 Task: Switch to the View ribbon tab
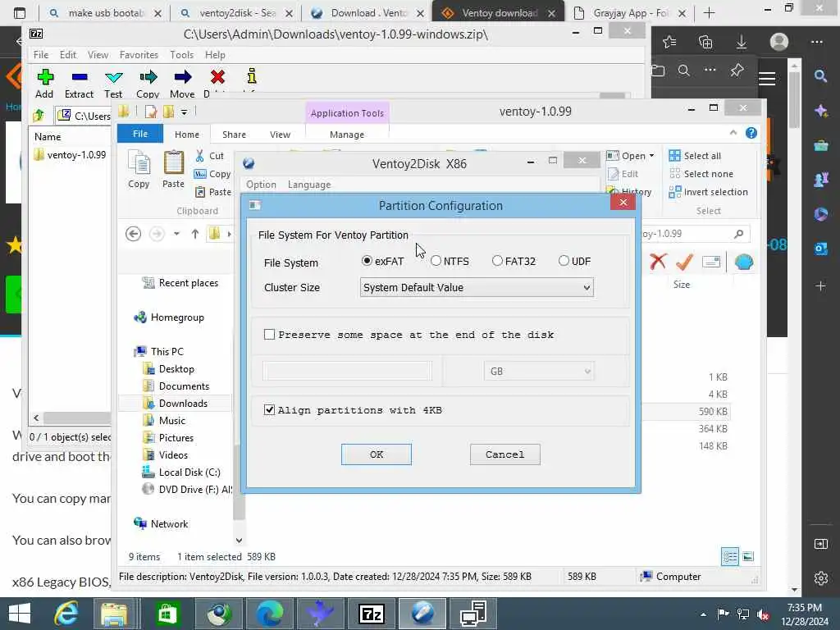click(x=280, y=135)
